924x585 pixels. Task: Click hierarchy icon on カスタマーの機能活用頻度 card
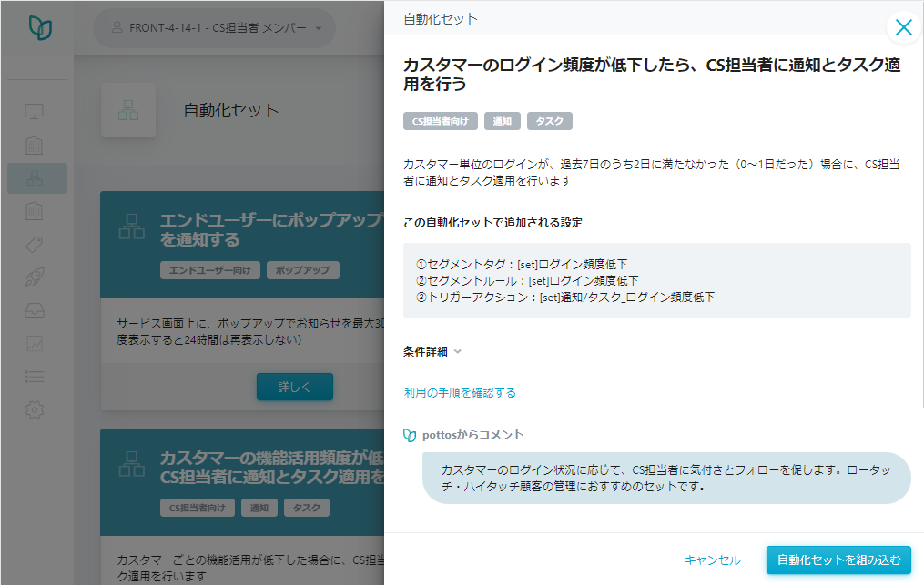click(x=131, y=464)
